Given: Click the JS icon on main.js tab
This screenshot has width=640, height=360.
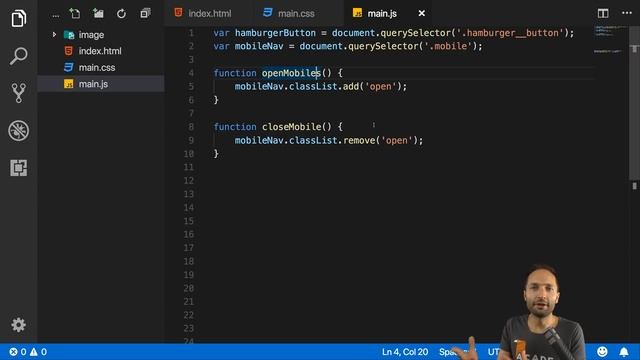Looking at the screenshot, I should tap(357, 13).
